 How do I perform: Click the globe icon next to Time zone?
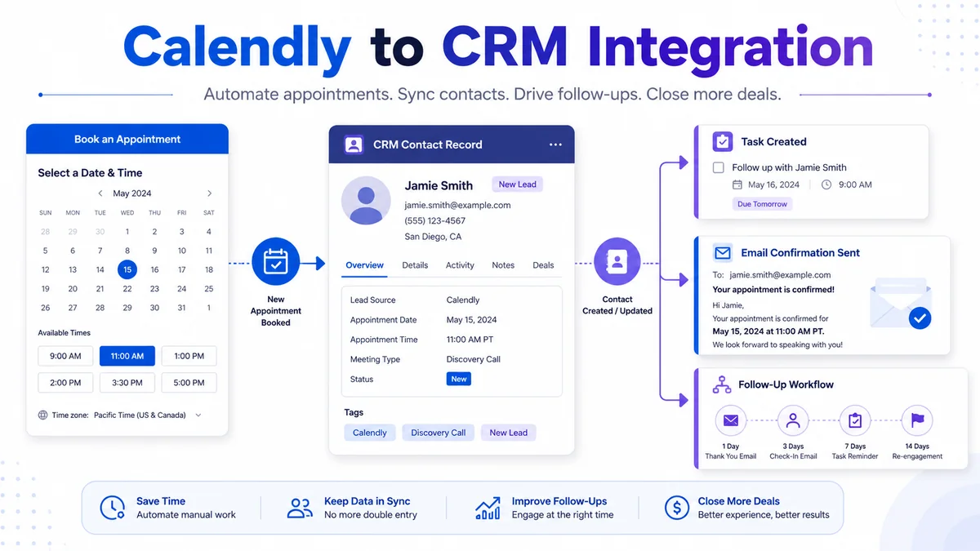43,415
